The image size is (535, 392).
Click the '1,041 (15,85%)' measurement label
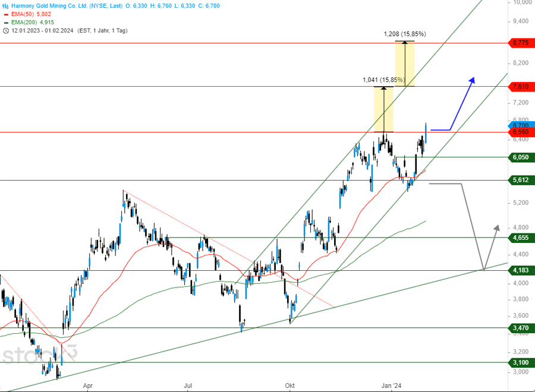click(x=383, y=80)
